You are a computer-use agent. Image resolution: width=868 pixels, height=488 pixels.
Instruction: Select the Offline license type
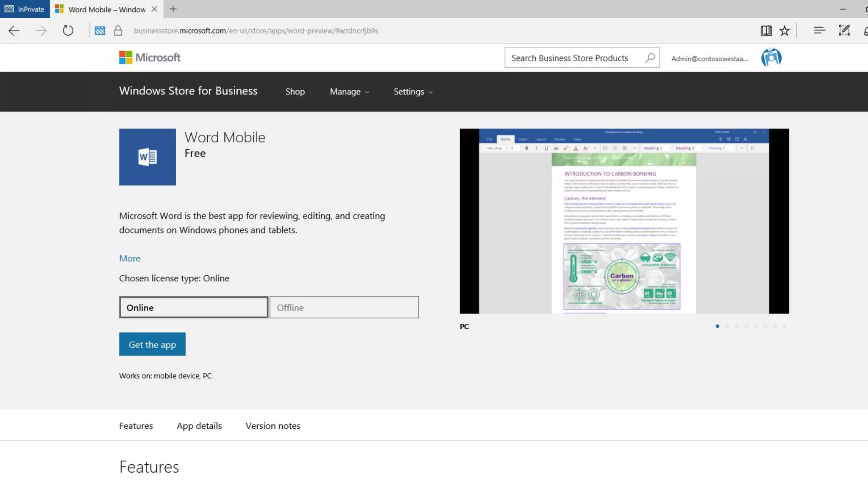point(344,308)
